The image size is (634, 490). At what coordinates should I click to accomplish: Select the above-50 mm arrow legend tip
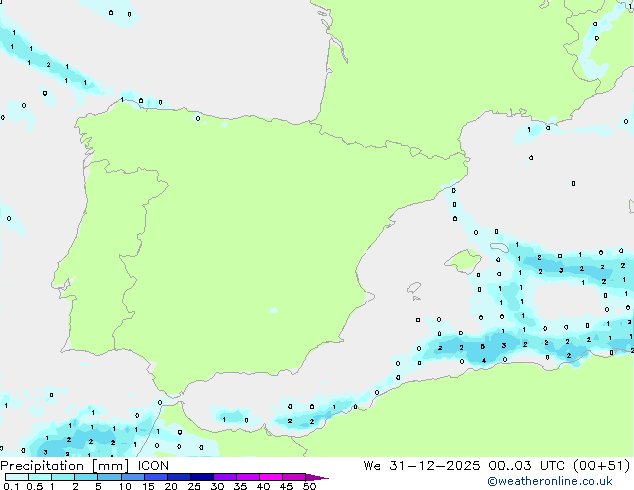tap(317, 477)
